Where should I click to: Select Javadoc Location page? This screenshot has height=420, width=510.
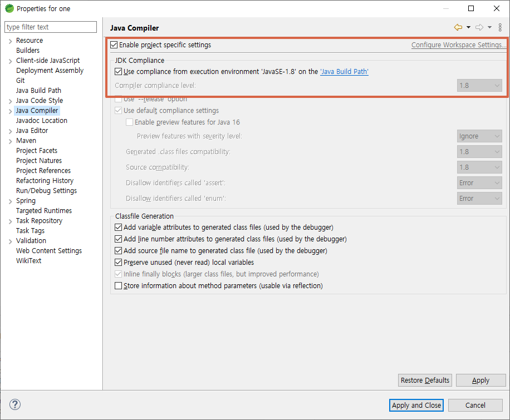(42, 121)
